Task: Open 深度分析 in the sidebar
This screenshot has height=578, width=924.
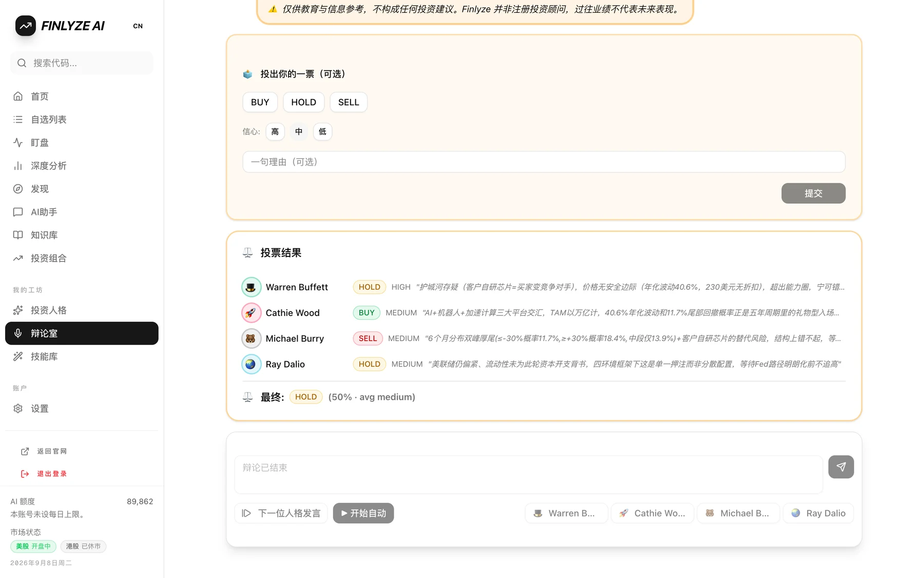Action: 82,165
